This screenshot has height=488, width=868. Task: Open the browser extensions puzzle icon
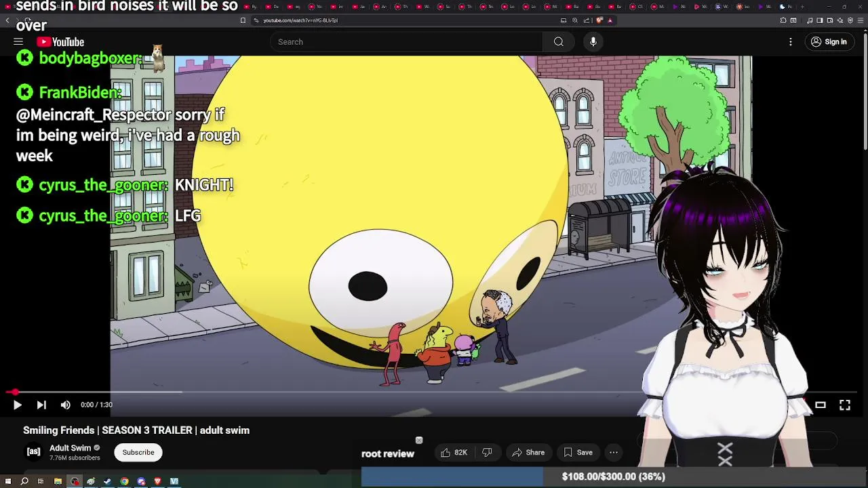click(x=783, y=20)
